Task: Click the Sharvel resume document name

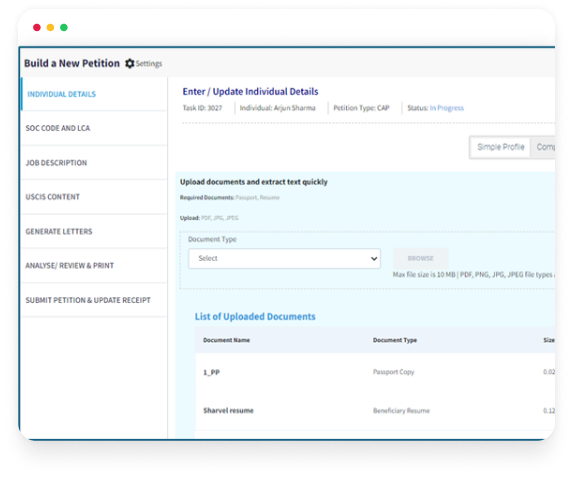Action: click(228, 410)
